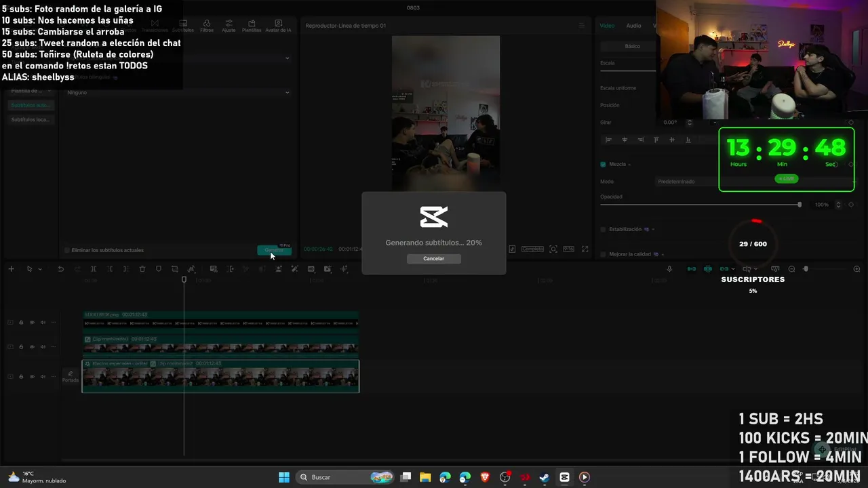The image size is (868, 488).
Task: Enter fullscreen in the player
Action: click(585, 249)
